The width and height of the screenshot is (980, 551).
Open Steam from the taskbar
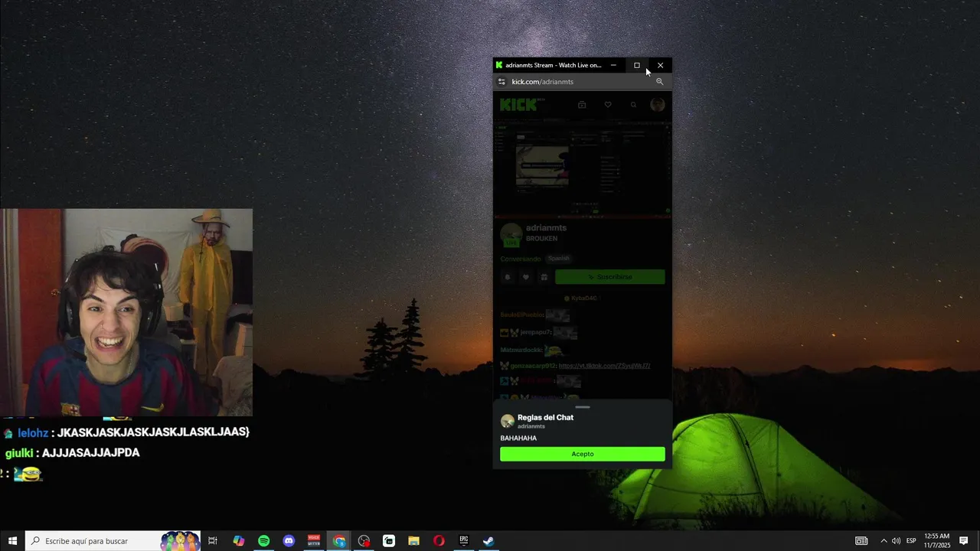click(488, 541)
